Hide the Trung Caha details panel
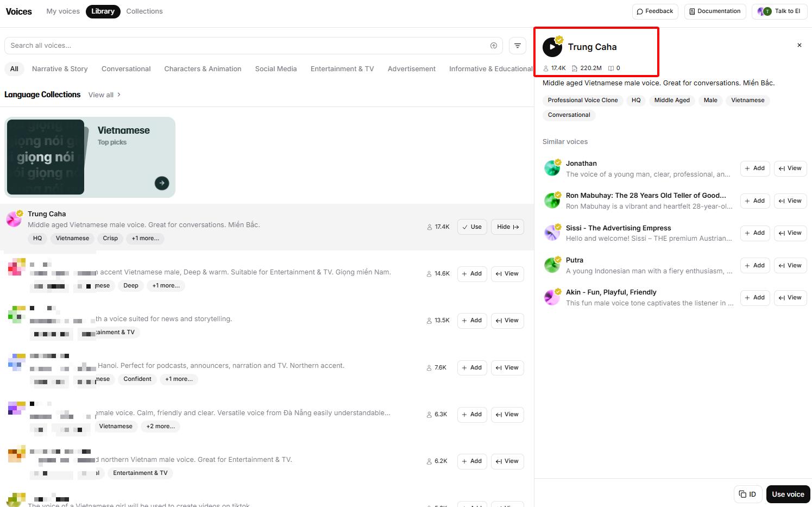This screenshot has width=812, height=507. [507, 227]
